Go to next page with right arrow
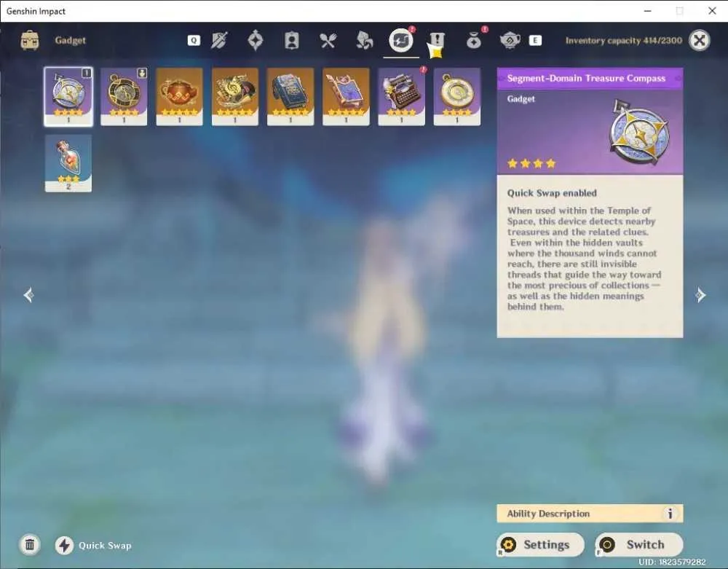This screenshot has height=569, width=728. [700, 295]
